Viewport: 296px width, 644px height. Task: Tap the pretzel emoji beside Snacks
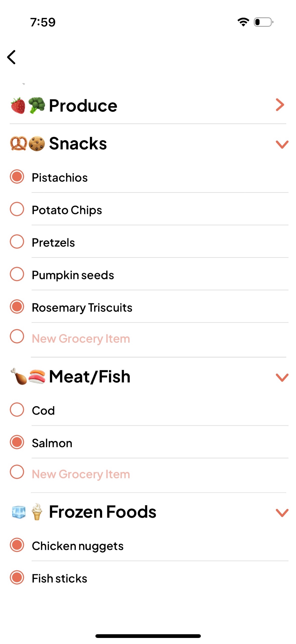tap(18, 143)
